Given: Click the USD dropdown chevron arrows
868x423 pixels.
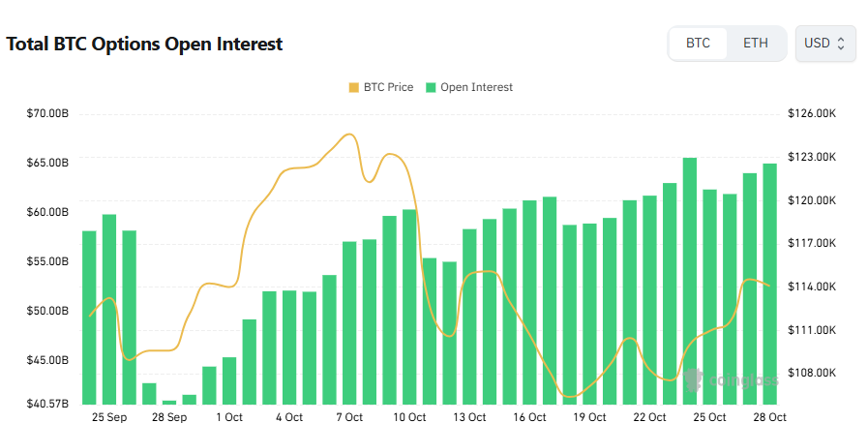Looking at the screenshot, I should coord(841,44).
